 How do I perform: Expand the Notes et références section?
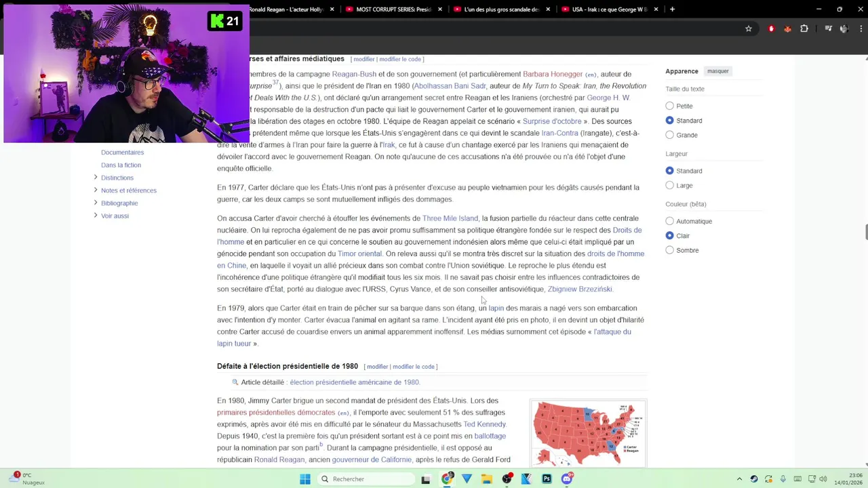[x=95, y=190]
